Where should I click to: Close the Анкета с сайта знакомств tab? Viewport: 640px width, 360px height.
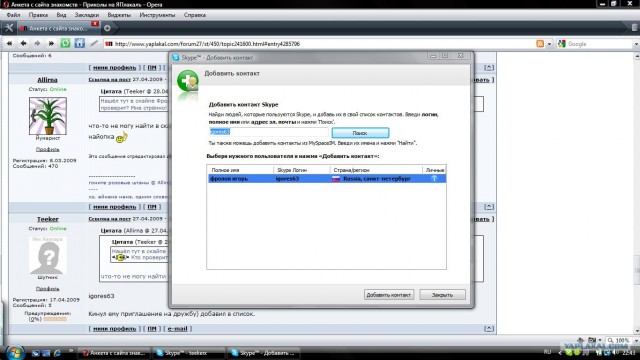click(x=95, y=24)
